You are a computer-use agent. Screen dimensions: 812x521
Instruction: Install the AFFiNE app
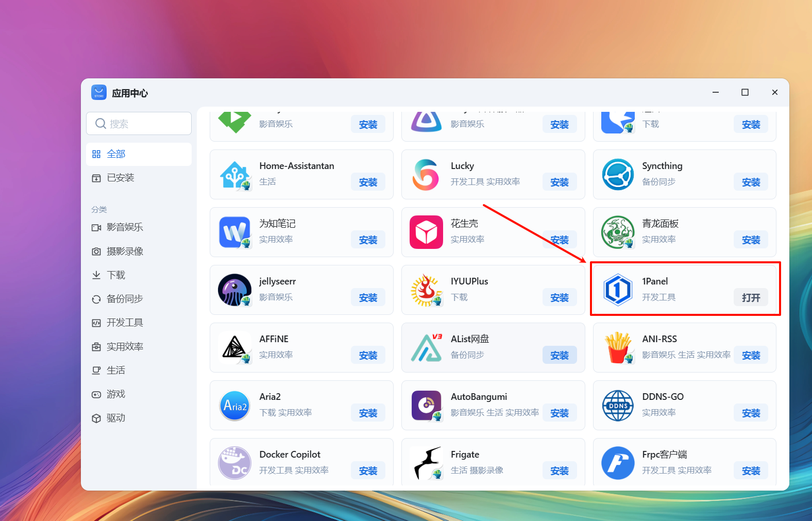click(x=368, y=356)
